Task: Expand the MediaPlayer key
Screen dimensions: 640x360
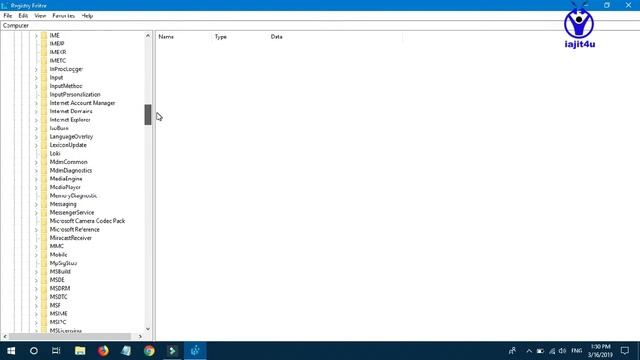Action: pyautogui.click(x=36, y=187)
